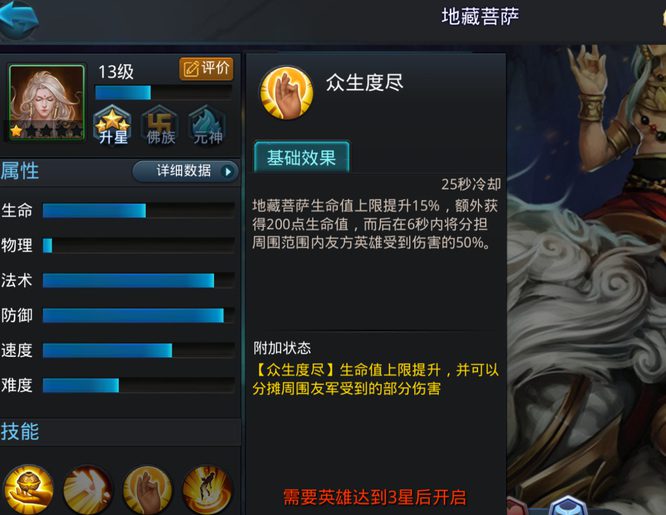Click the 防御 attribute bar
Image resolution: width=666 pixels, height=515 pixels.
tap(138, 316)
